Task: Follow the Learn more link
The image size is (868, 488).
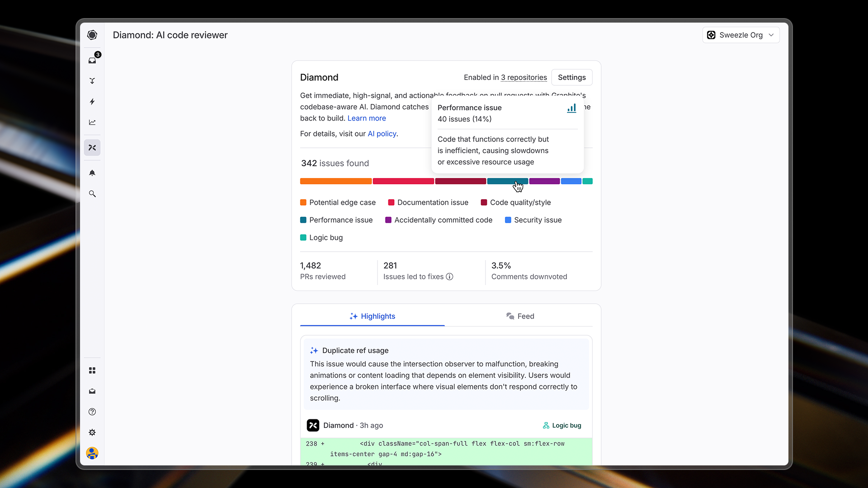Action: 367,118
